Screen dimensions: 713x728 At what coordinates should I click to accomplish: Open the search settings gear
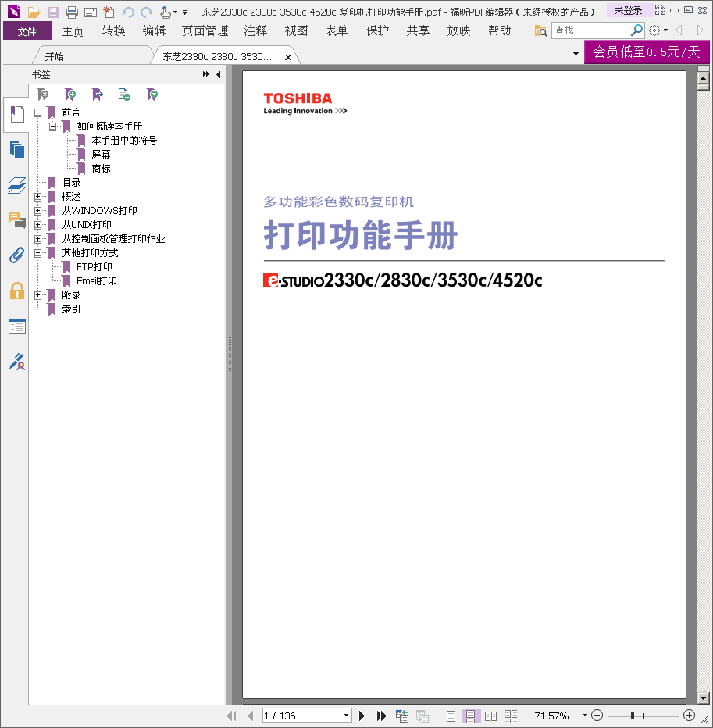pyautogui.click(x=654, y=30)
